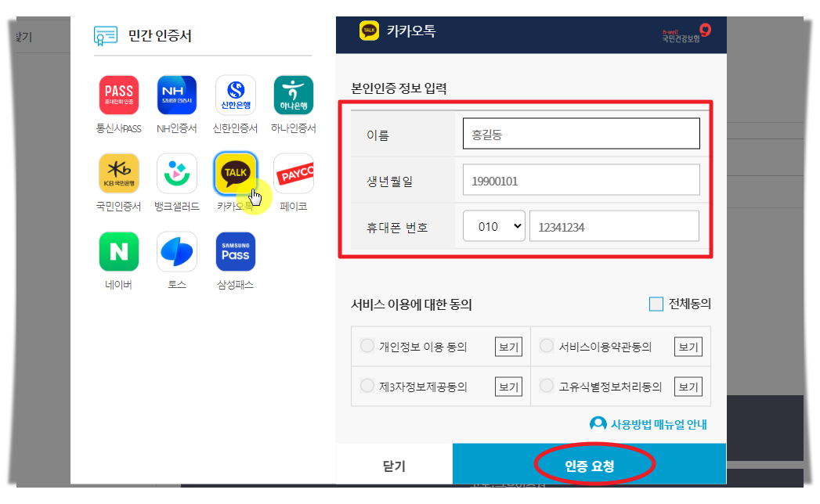
Task: Select the 카카오톡 TALK certificate icon
Action: (235, 173)
